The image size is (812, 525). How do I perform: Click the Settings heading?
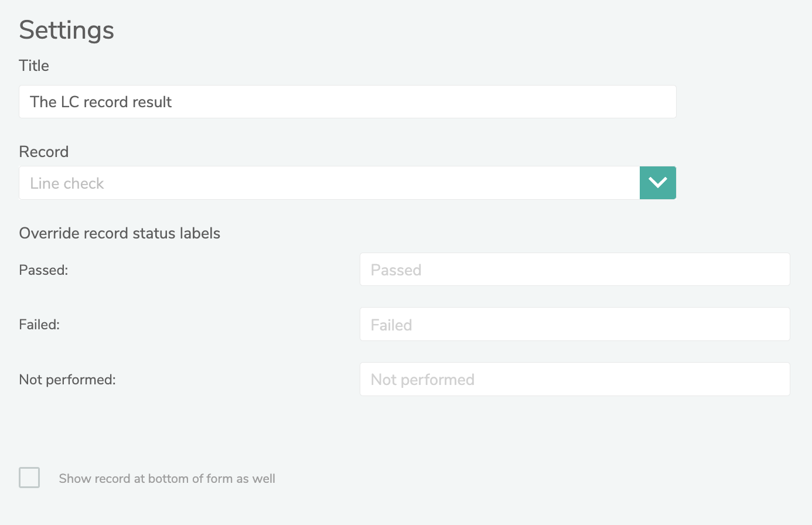tap(66, 30)
